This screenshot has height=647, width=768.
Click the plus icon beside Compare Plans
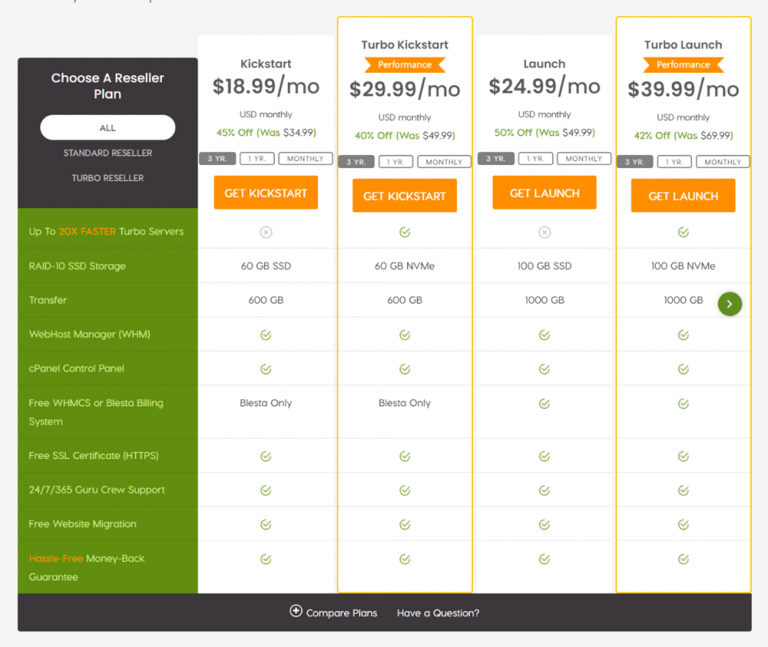(x=296, y=611)
